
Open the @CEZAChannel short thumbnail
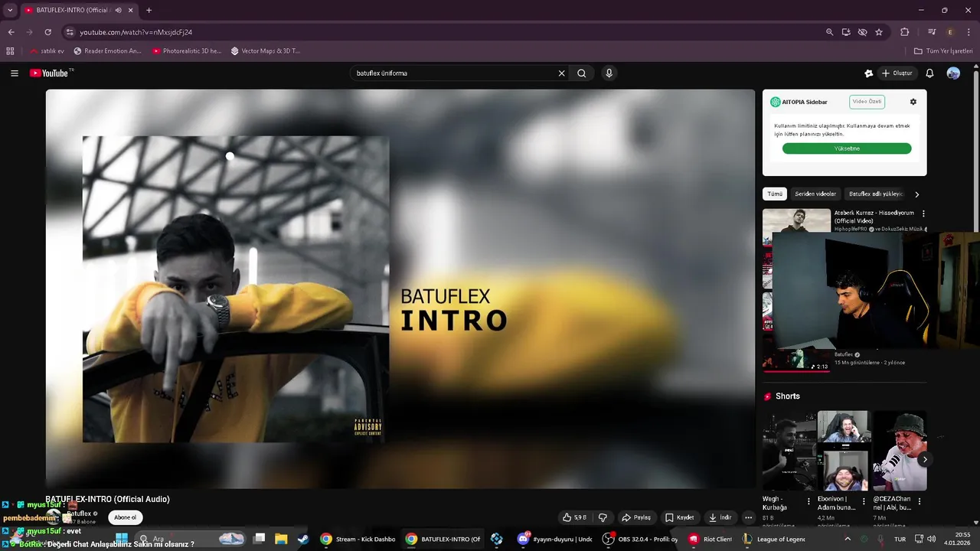pyautogui.click(x=900, y=451)
